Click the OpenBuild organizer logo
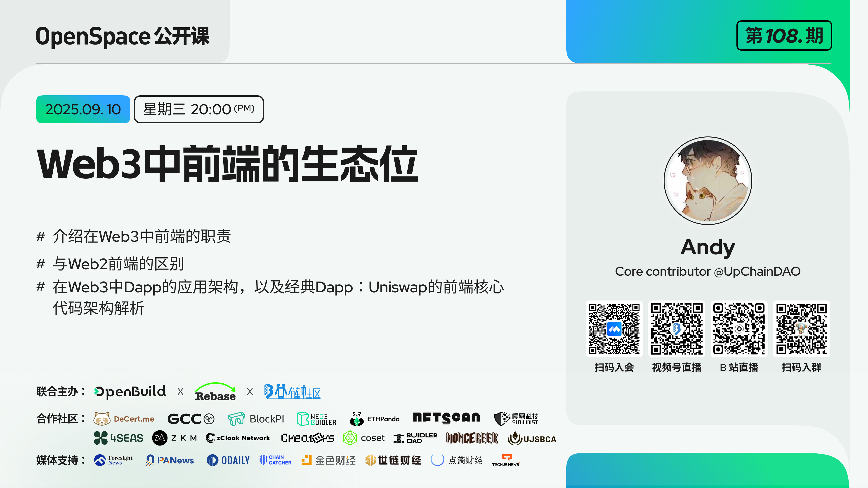The height and width of the screenshot is (488, 868). (130, 392)
